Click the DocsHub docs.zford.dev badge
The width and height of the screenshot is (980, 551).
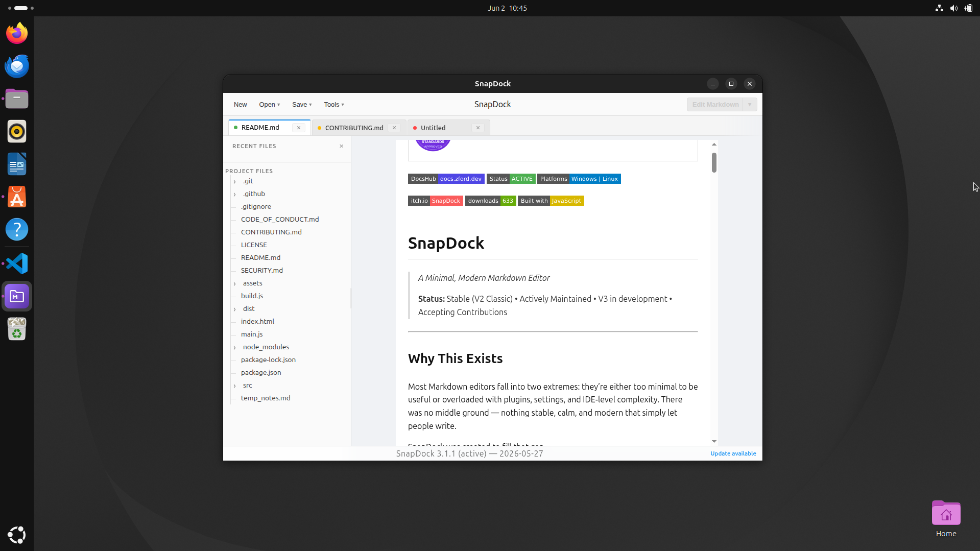click(x=446, y=179)
